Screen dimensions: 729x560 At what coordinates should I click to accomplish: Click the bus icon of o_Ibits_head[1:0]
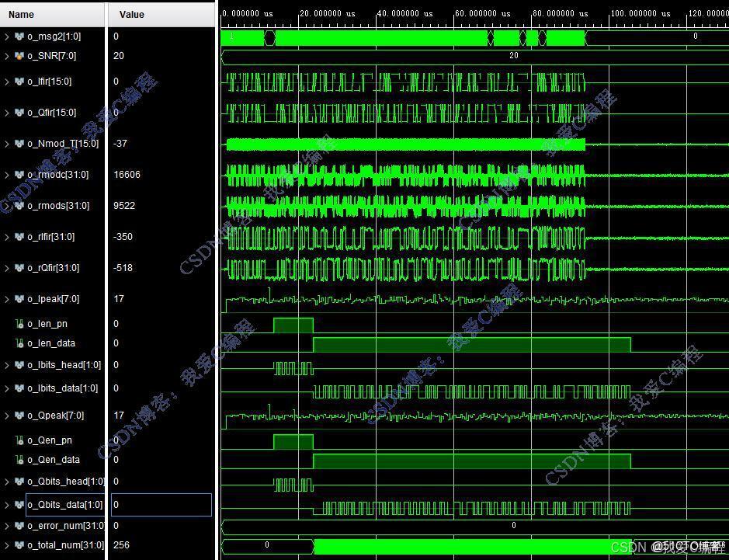point(19,365)
